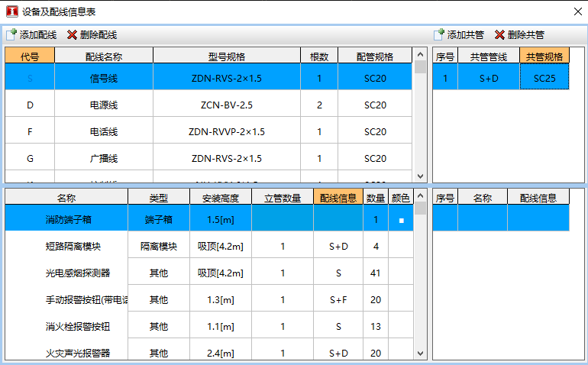Select the 电源线 row in wiring table

point(208,105)
